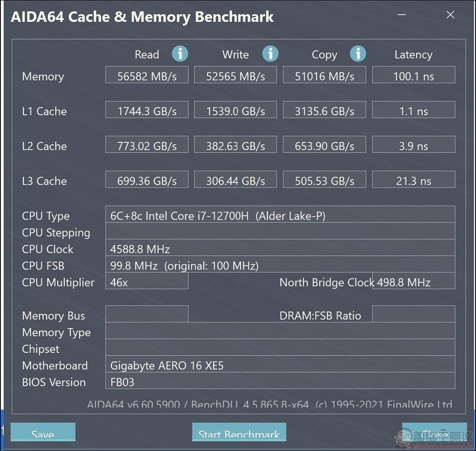This screenshot has width=476, height=451.
Task: Click the Write info icon
Action: [270, 54]
